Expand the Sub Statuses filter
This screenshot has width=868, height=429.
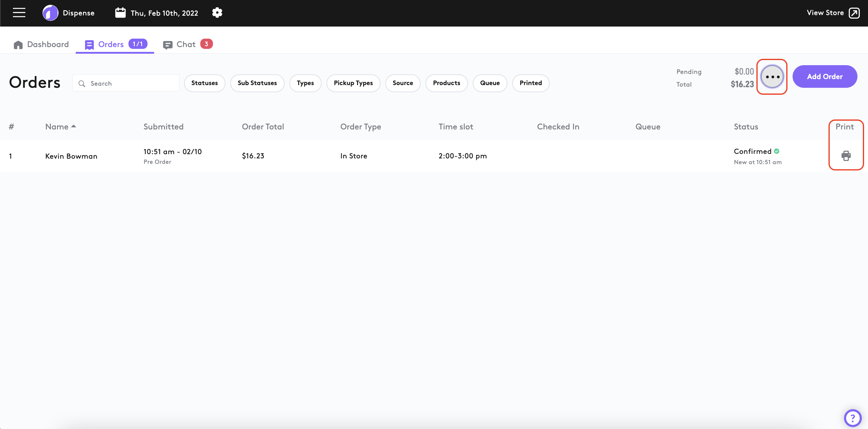pos(257,83)
